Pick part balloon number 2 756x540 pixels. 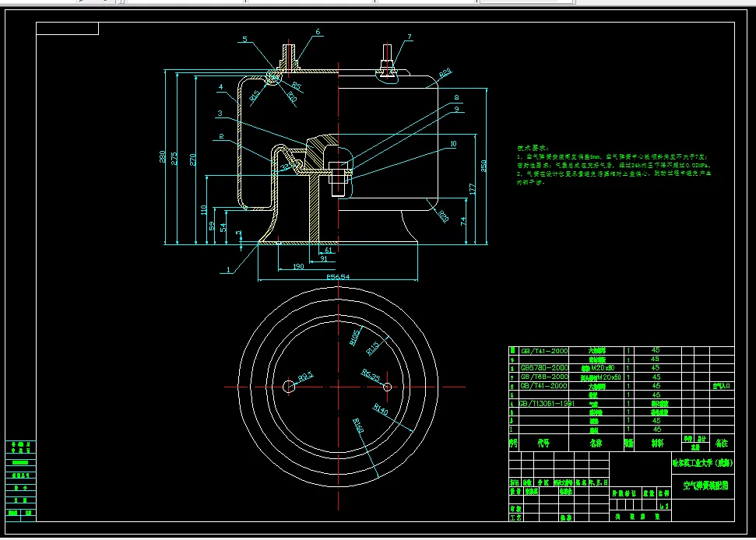(x=221, y=136)
